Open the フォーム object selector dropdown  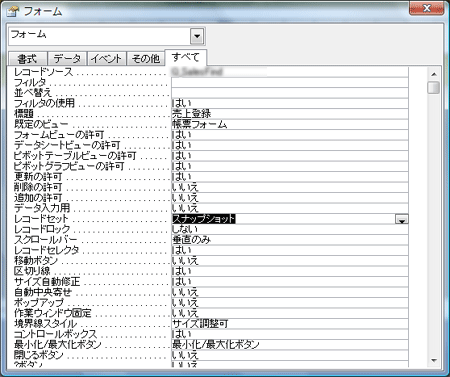(197, 36)
